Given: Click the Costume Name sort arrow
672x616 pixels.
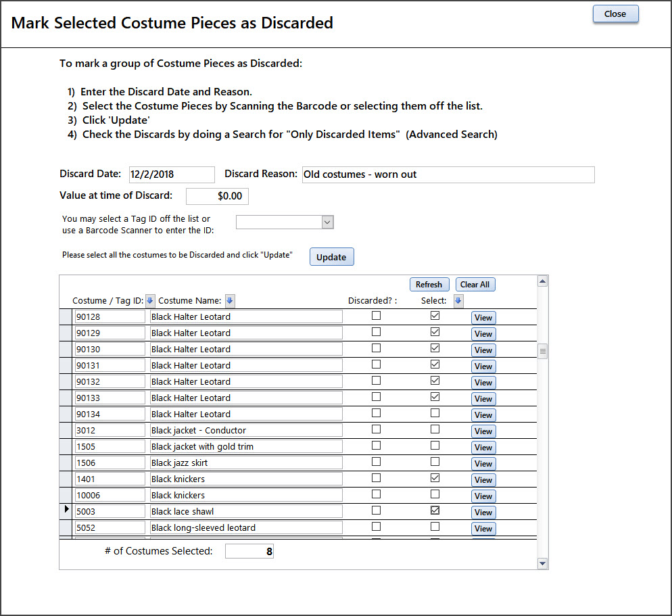Looking at the screenshot, I should point(230,301).
